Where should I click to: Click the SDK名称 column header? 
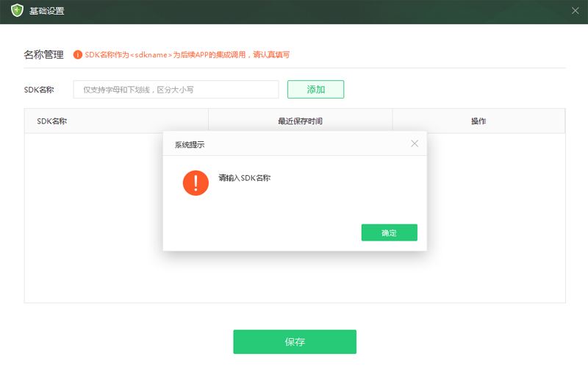(x=52, y=121)
